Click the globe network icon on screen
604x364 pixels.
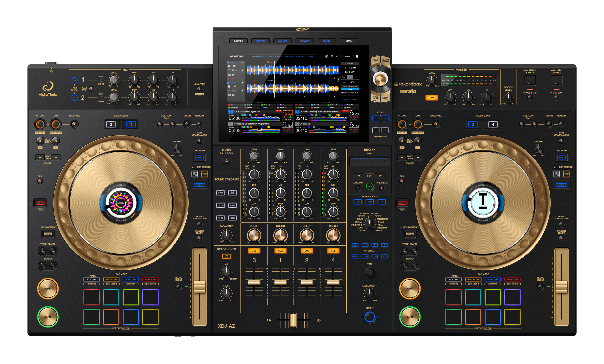point(327,56)
